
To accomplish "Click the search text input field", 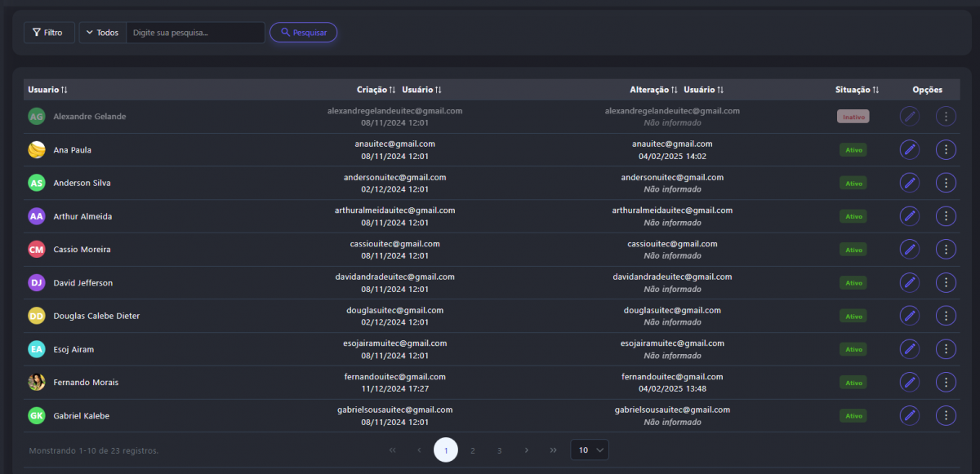I will (x=195, y=33).
